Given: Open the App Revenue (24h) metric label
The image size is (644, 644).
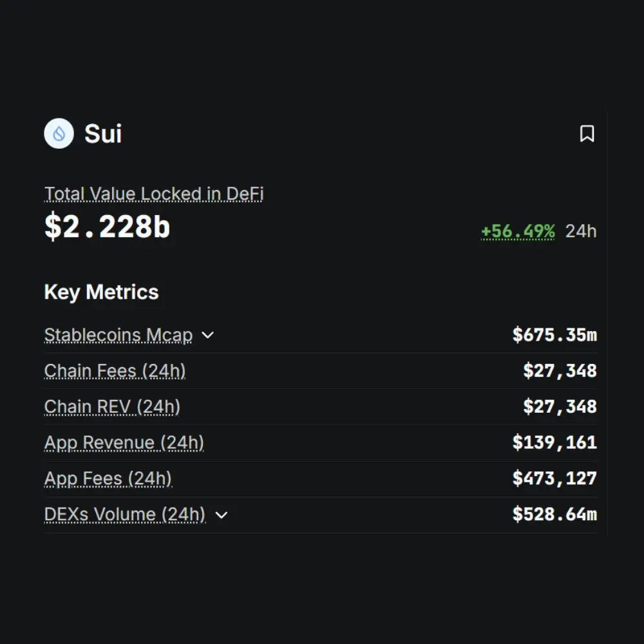Looking at the screenshot, I should [x=124, y=443].
